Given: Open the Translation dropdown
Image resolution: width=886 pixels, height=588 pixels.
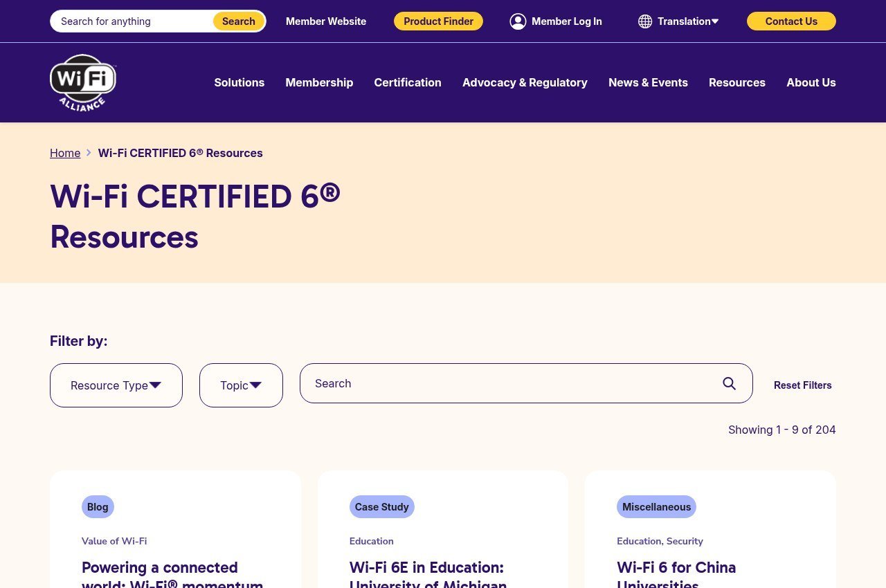Looking at the screenshot, I should pos(688,21).
